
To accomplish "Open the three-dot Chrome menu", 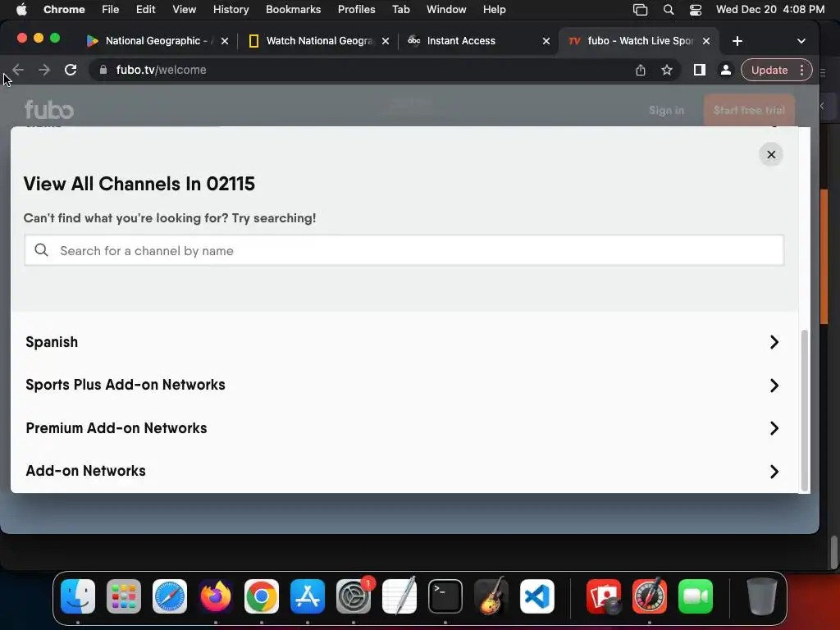I will tap(801, 71).
